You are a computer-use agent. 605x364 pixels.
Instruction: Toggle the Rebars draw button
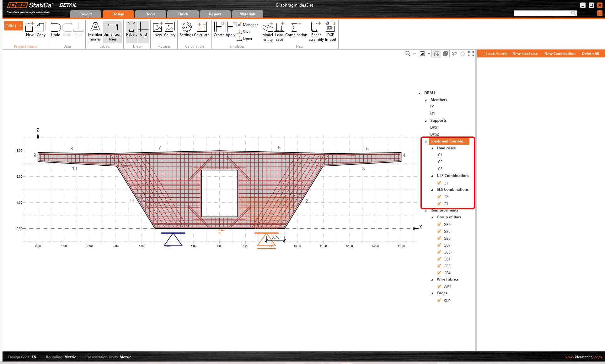point(131,30)
